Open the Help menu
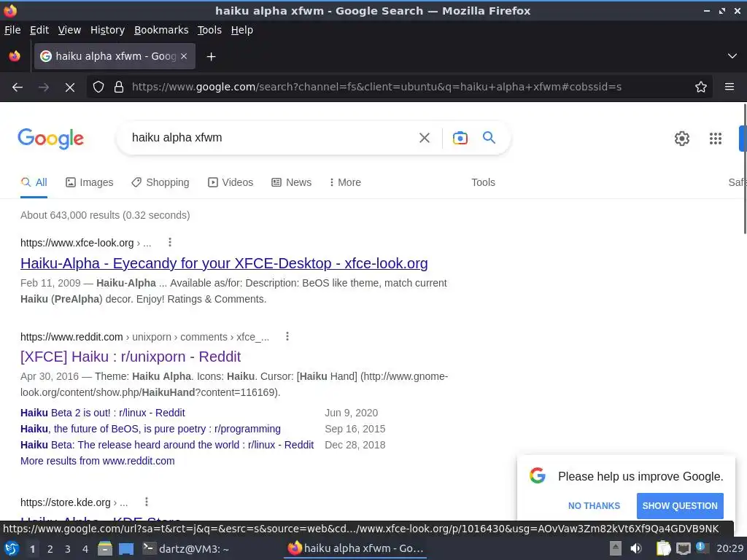This screenshot has width=747, height=560. point(242,30)
